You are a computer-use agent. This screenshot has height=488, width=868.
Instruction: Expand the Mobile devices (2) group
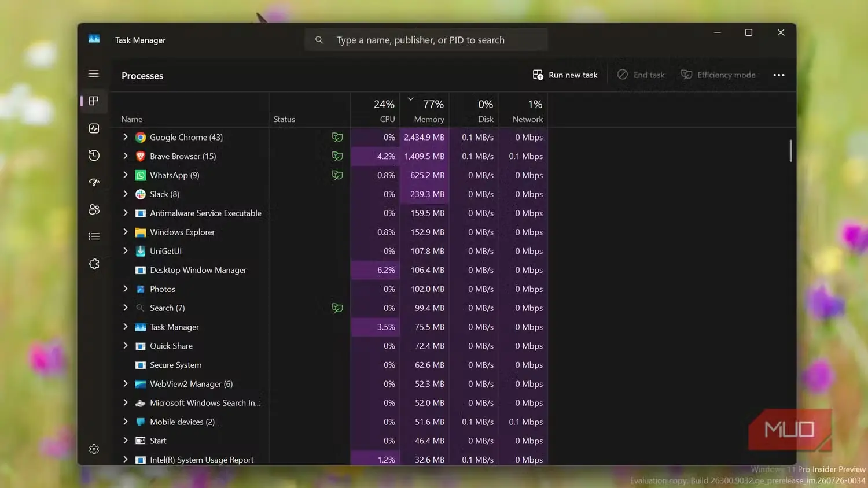click(x=125, y=422)
